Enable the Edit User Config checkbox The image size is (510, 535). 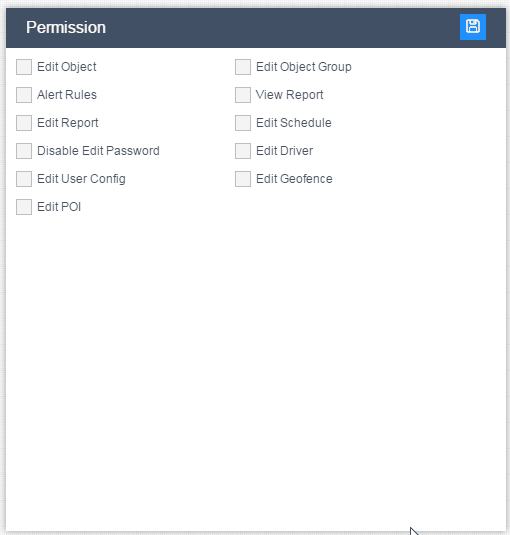24,179
